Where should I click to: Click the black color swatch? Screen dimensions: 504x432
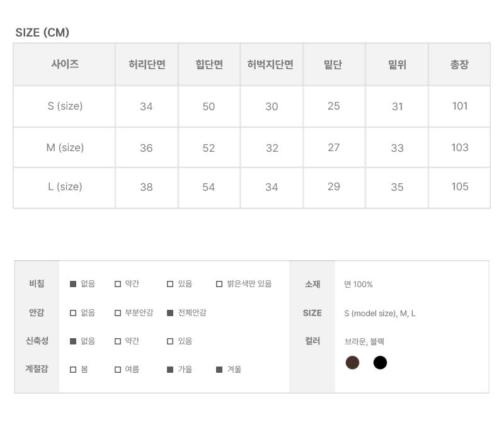pos(380,363)
